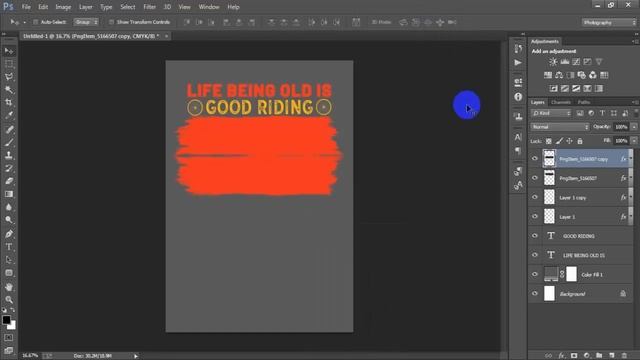Select the Blur tool

pyautogui.click(x=9, y=207)
